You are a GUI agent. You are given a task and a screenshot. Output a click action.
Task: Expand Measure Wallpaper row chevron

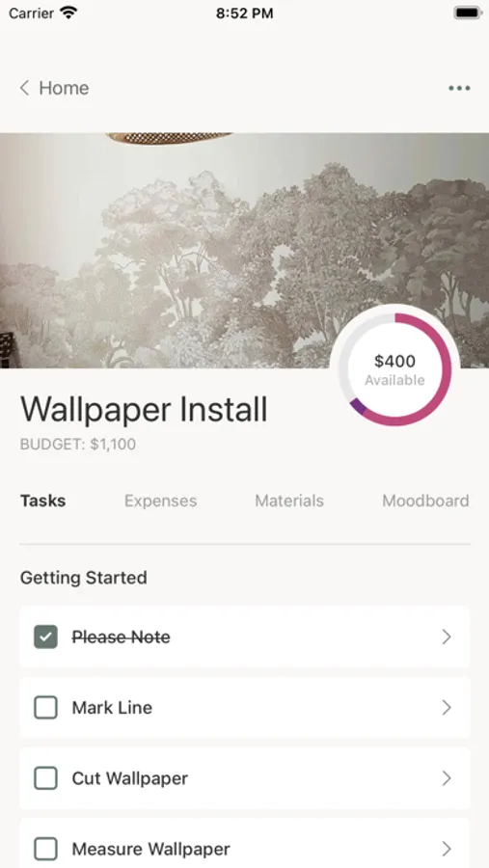447,849
